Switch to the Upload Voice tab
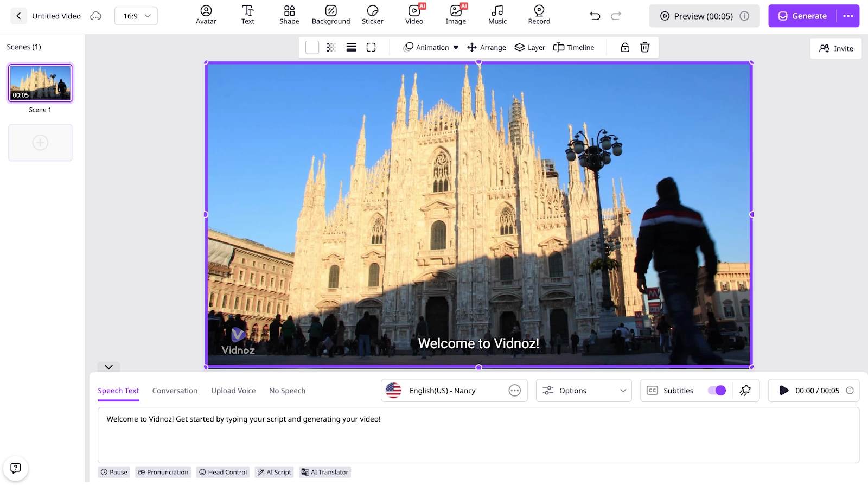 pyautogui.click(x=233, y=391)
